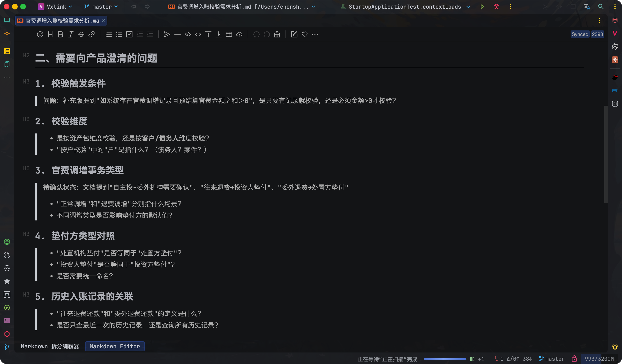Run the current configuration with the play button
622x364 pixels.
(482, 7)
